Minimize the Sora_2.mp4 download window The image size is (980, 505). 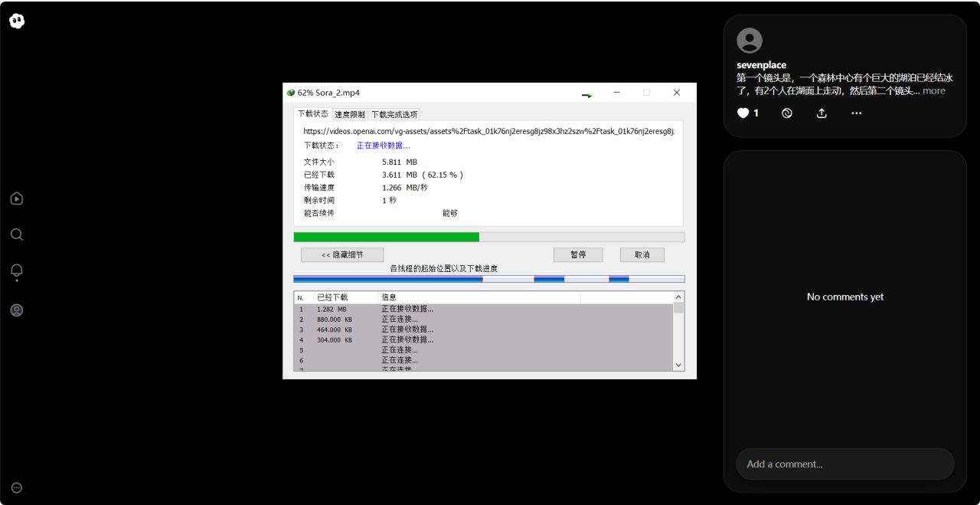[x=616, y=93]
